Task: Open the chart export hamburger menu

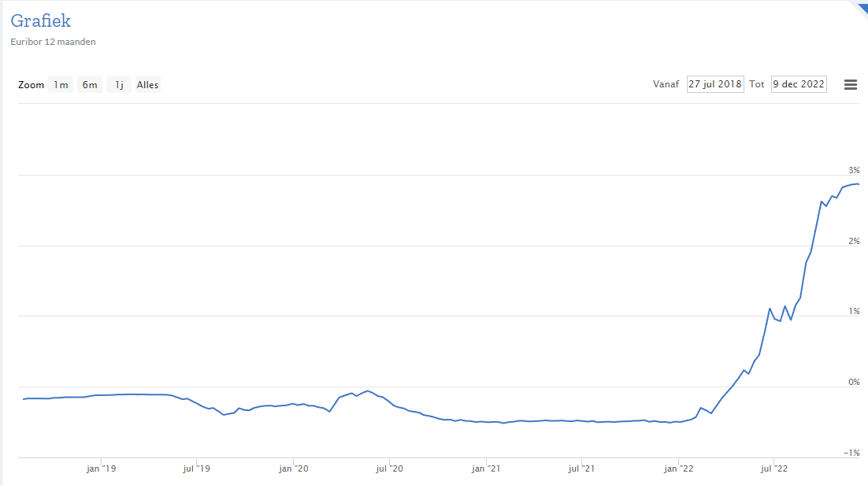Action: tap(851, 85)
